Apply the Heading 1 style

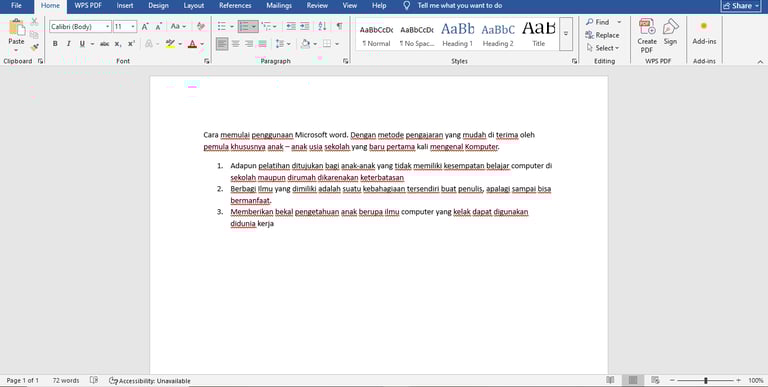[x=457, y=34]
